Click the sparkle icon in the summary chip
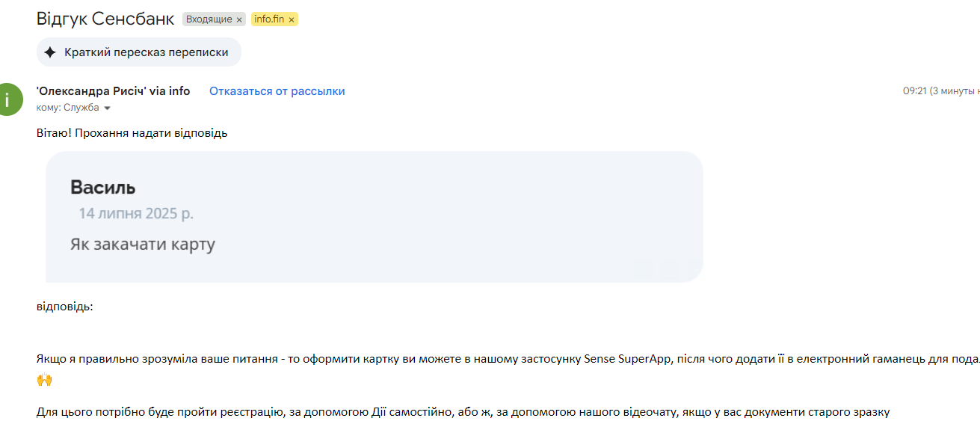Viewport: 980px width, 424px height. [x=50, y=52]
